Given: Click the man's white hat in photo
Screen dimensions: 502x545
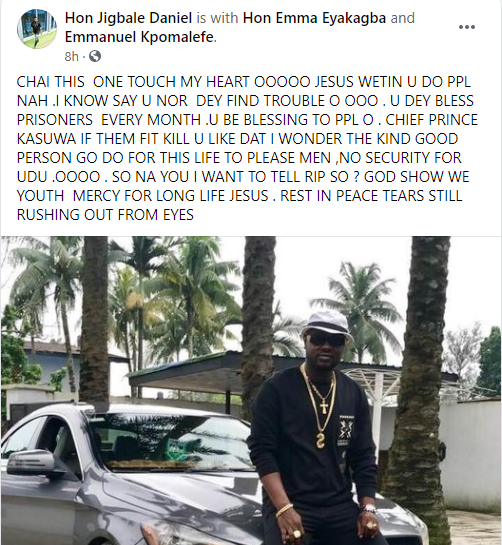Looking at the screenshot, I should (327, 323).
